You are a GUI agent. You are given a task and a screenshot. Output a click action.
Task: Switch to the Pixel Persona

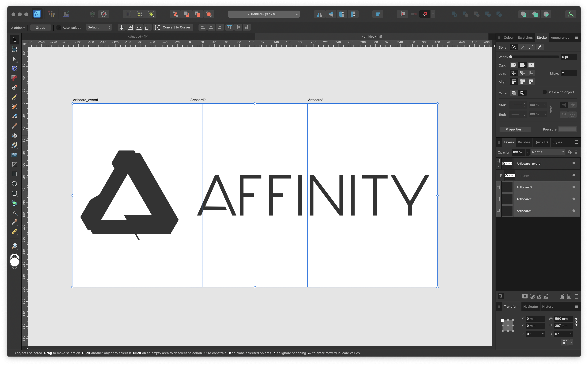click(51, 14)
